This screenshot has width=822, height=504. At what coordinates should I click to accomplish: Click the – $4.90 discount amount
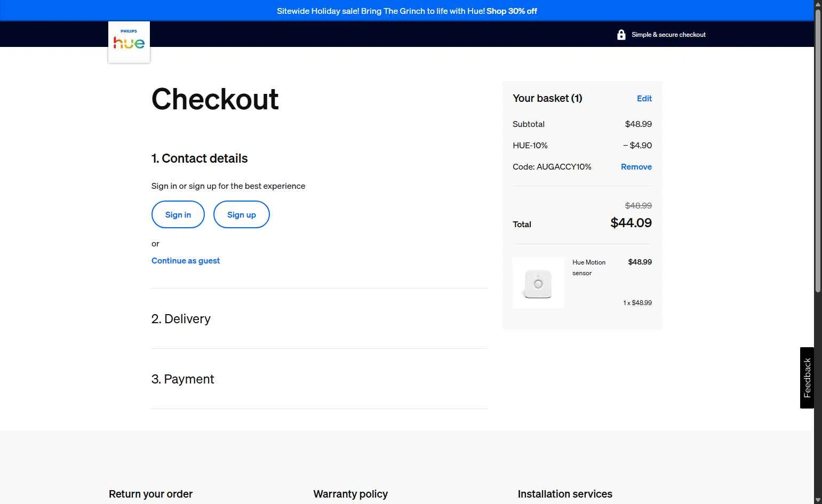point(637,145)
